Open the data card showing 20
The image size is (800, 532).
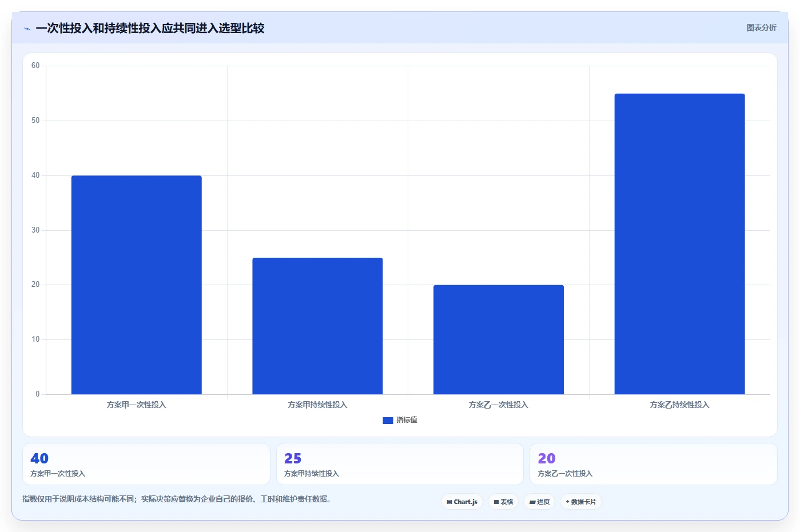point(653,464)
